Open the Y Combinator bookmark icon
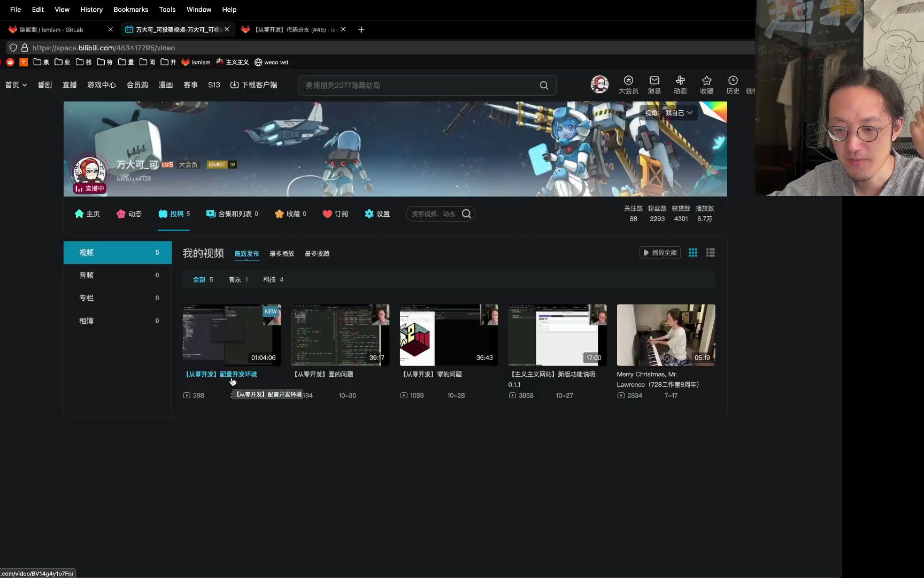This screenshot has width=924, height=578. (x=24, y=62)
